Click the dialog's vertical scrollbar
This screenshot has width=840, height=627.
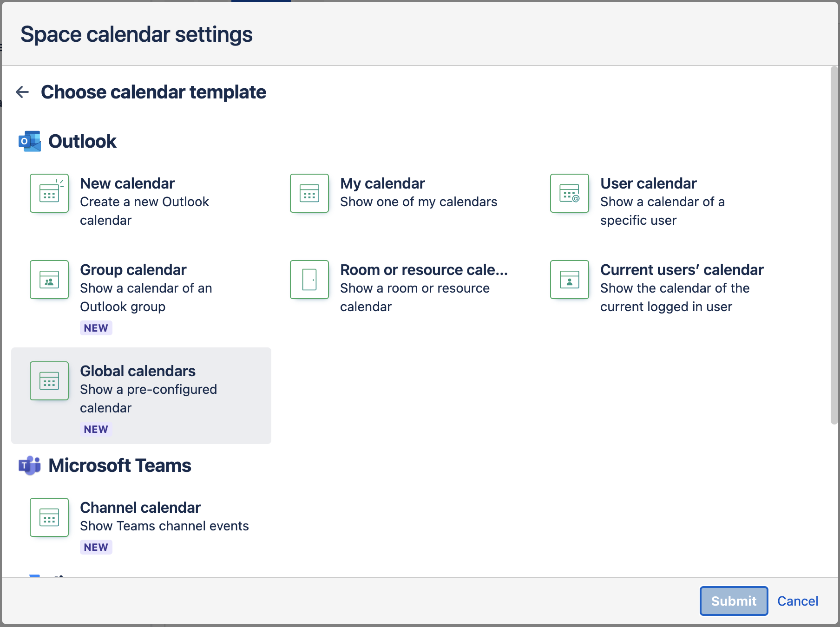(x=834, y=245)
